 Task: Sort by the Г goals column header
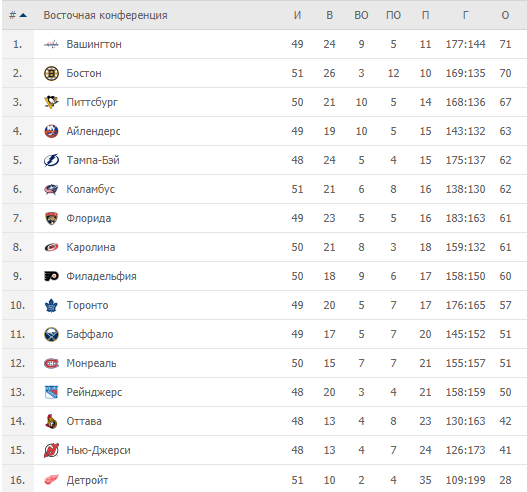coord(465,15)
